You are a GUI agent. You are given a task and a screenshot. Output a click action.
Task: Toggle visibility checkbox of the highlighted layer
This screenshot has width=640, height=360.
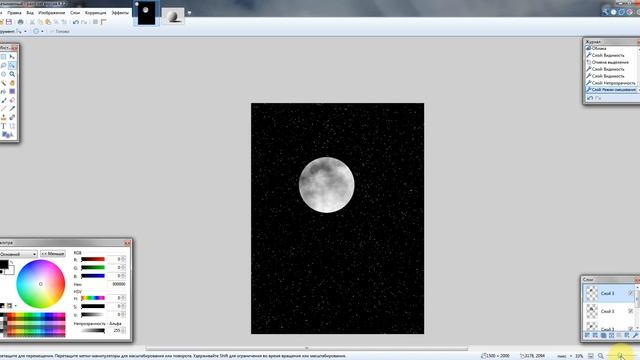[x=630, y=293]
